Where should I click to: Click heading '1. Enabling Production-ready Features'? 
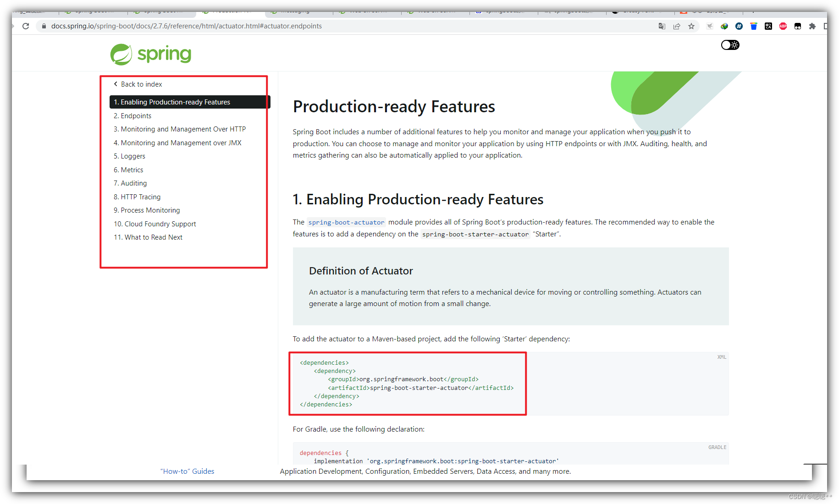pos(418,199)
